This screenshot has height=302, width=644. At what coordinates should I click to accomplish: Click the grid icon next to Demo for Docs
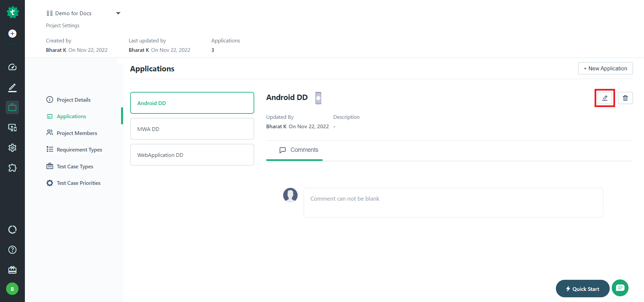(x=49, y=13)
